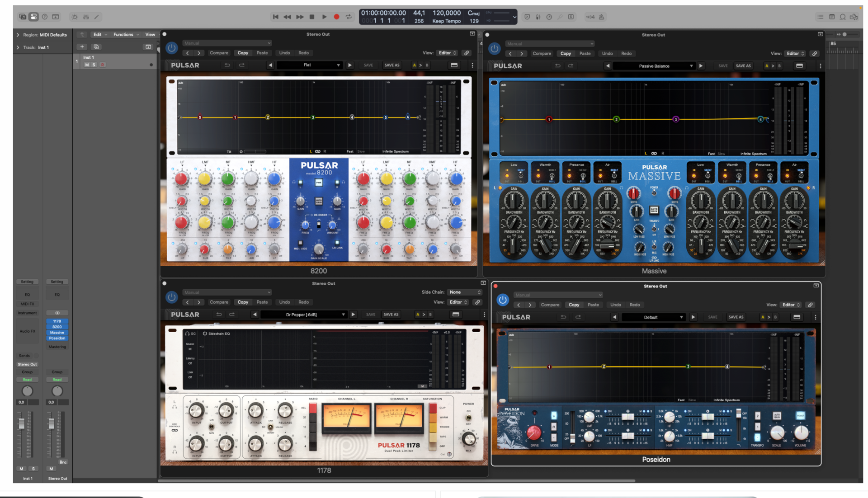Open the Manual settings dropdown in 8200 window
The image size is (868, 498).
point(227,43)
